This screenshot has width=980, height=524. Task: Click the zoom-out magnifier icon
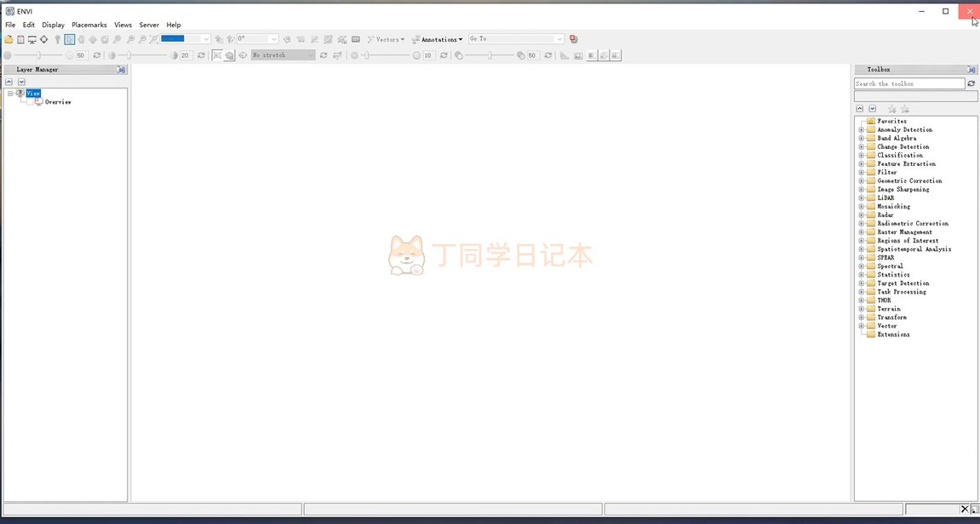(x=142, y=39)
